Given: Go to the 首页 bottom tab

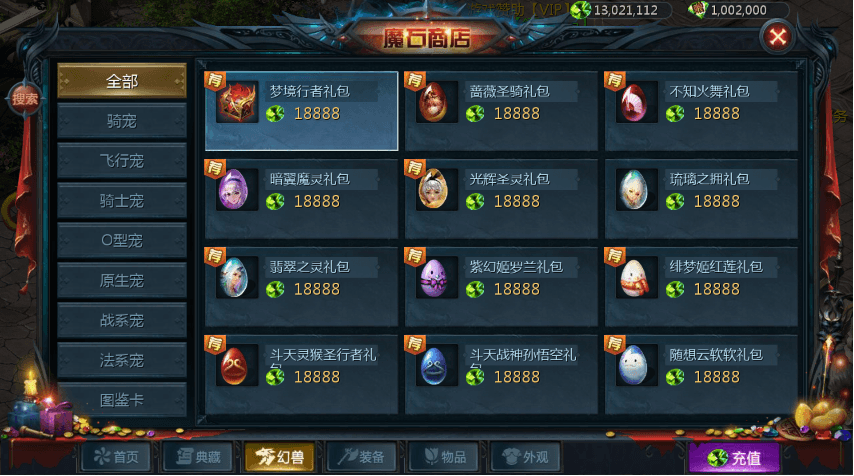Looking at the screenshot, I should coord(116,456).
